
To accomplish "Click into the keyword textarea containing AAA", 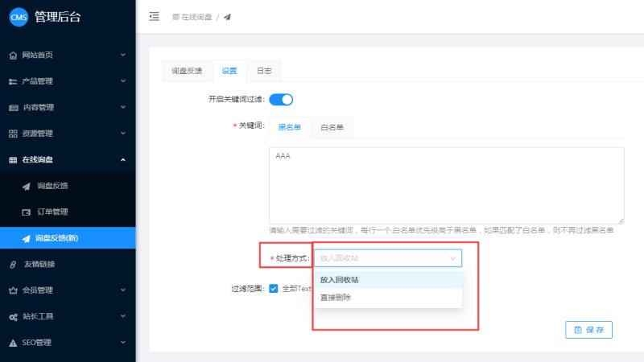I will coord(446,185).
